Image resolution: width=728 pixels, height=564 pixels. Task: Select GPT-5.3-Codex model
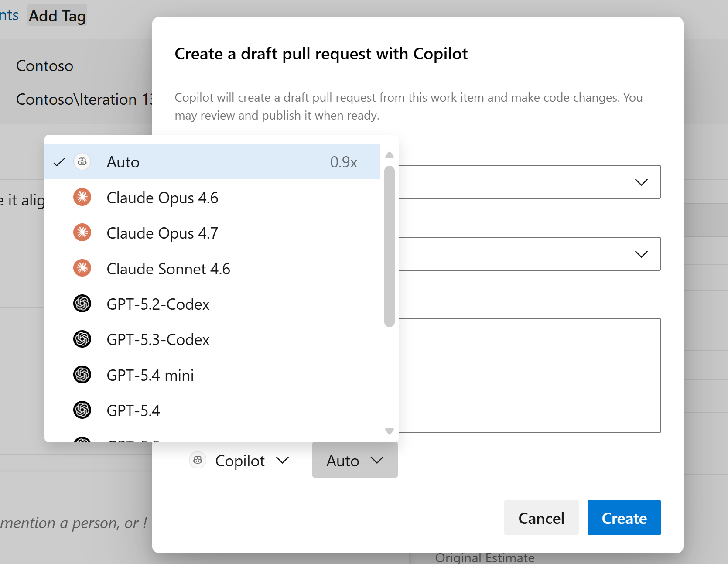pyautogui.click(x=212, y=339)
